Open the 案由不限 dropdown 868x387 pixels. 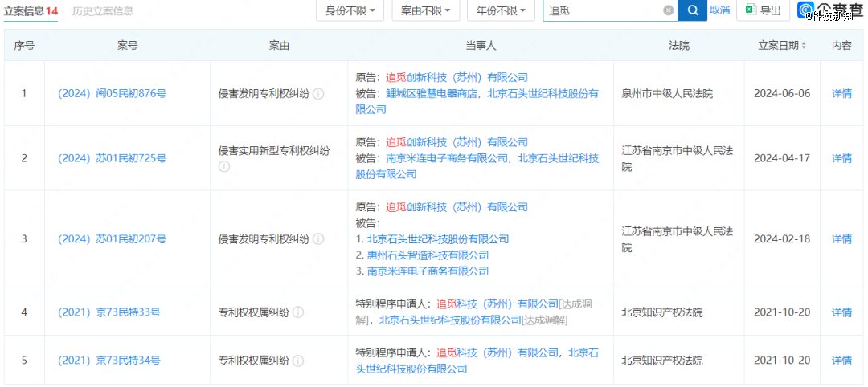click(426, 10)
